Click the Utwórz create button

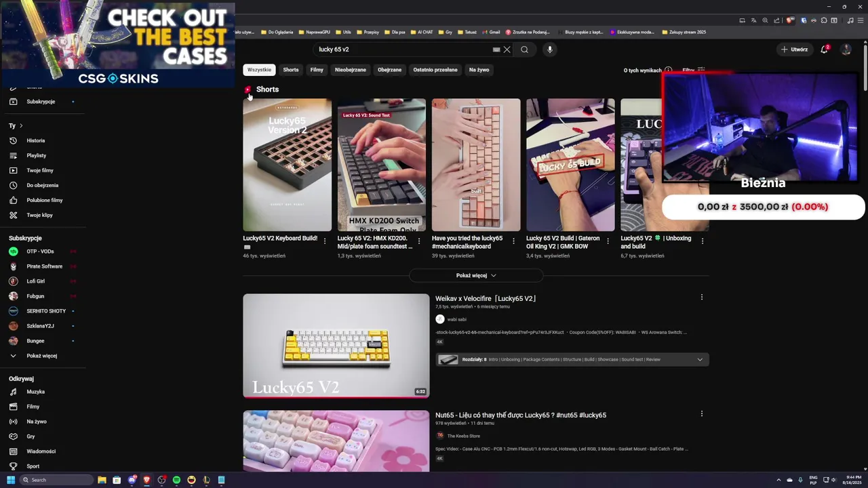794,49
